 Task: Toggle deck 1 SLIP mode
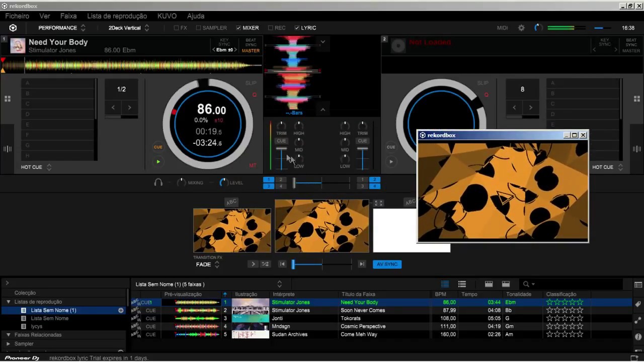(x=251, y=83)
